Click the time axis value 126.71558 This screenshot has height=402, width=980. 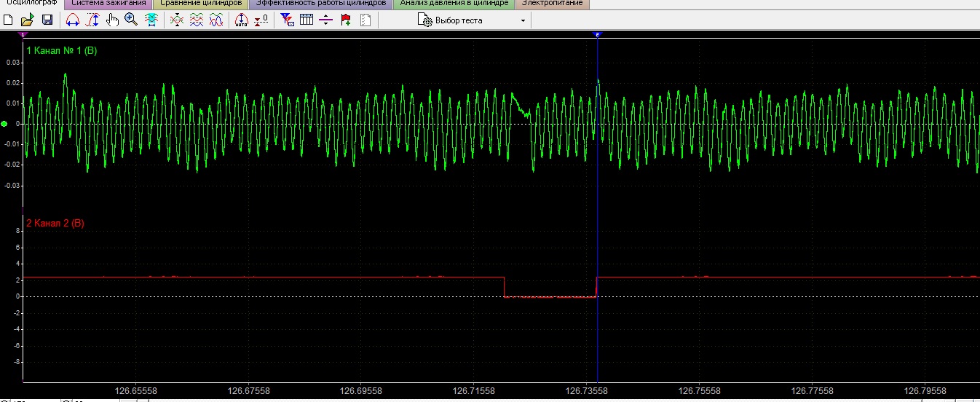pyautogui.click(x=473, y=390)
